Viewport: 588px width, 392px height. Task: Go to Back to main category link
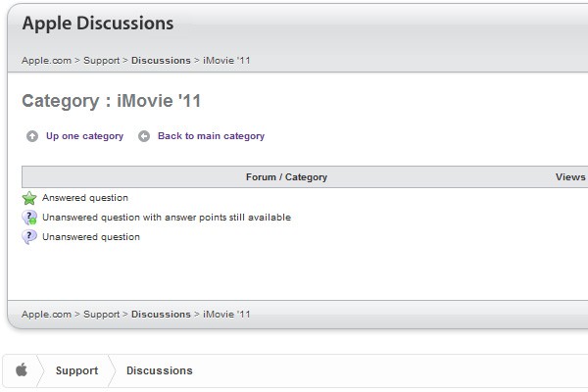pyautogui.click(x=211, y=136)
